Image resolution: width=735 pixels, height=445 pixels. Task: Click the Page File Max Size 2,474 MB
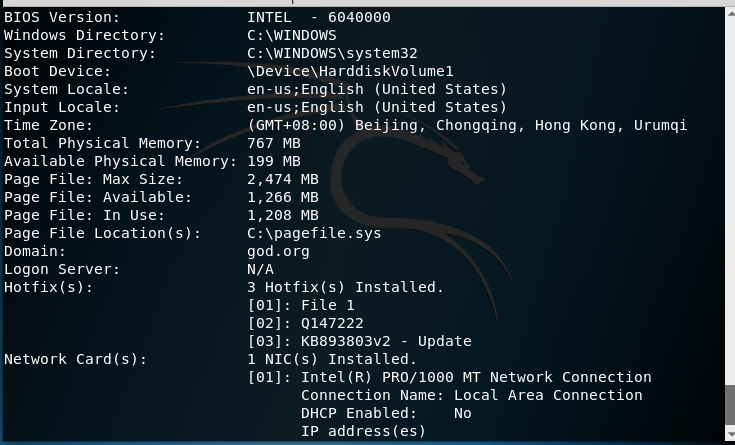coord(283,180)
